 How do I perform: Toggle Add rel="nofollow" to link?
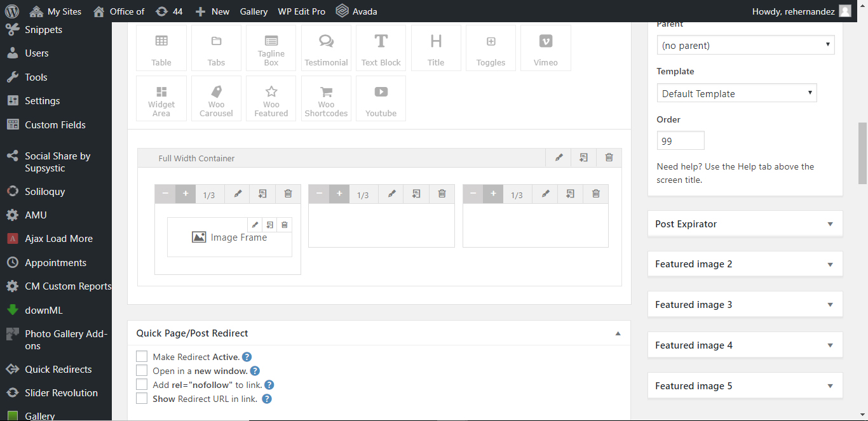pyautogui.click(x=142, y=385)
